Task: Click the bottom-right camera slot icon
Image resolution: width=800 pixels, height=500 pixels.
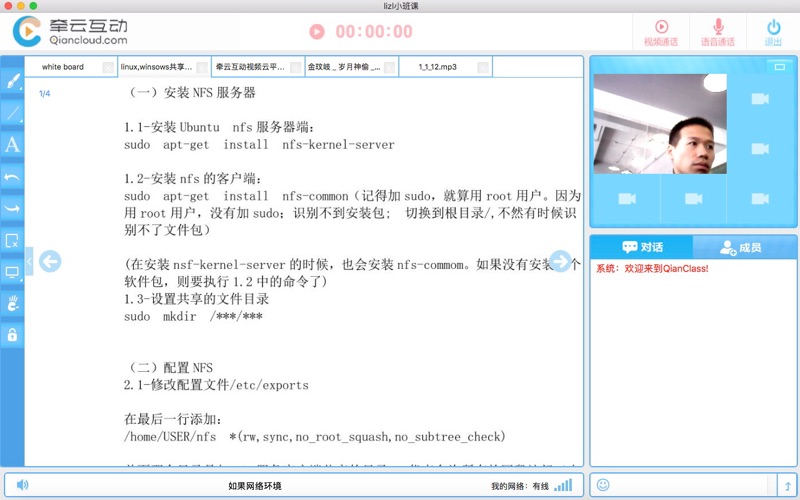Action: [x=760, y=198]
